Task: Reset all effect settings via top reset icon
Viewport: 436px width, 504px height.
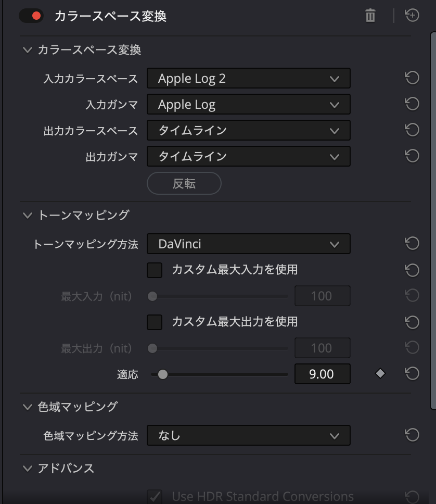Action: click(412, 16)
